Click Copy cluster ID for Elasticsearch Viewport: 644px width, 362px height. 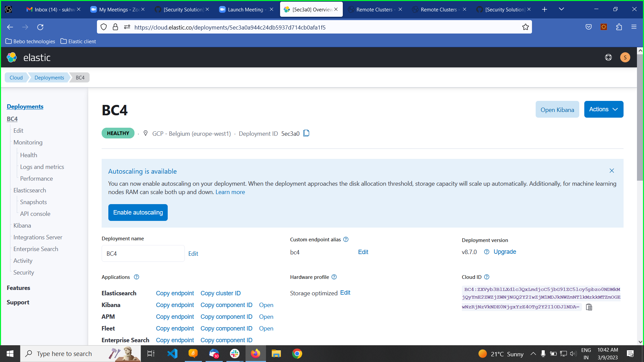pos(220,293)
